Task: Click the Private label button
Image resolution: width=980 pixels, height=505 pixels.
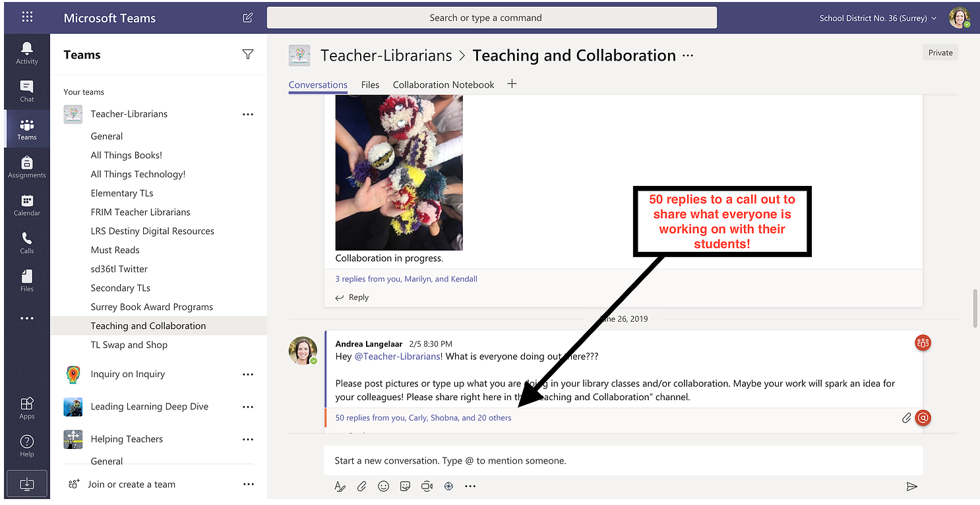Action: click(x=940, y=53)
